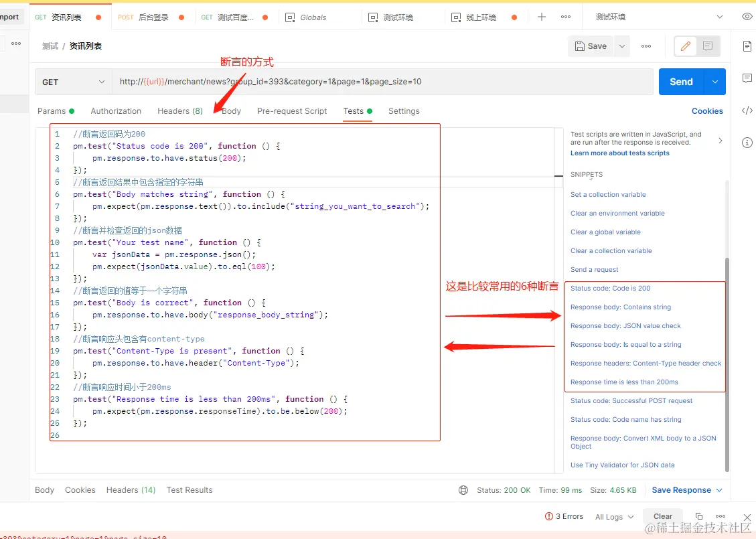Image resolution: width=756 pixels, height=539 pixels.
Task: Switch to edit mode pencil icon
Action: (x=685, y=46)
